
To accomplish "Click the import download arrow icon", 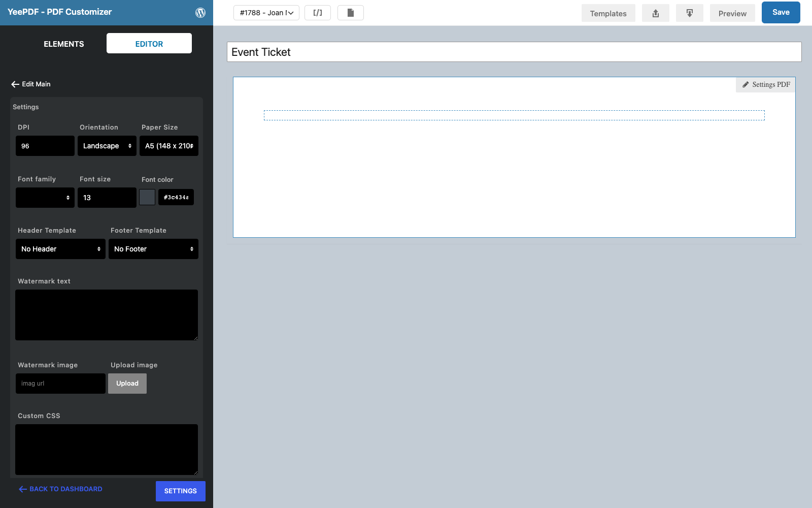I will point(690,13).
